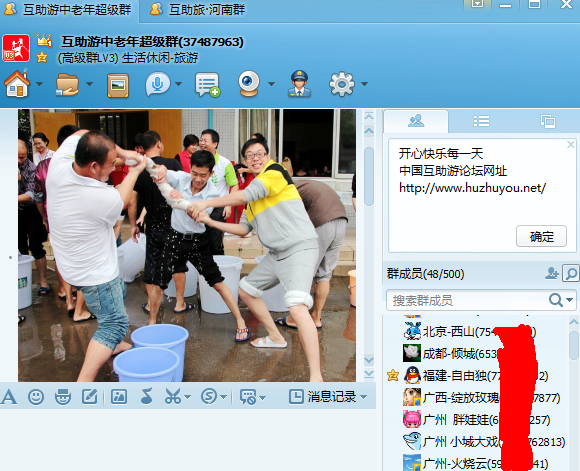Click member list scroll up arrow

coord(574,321)
